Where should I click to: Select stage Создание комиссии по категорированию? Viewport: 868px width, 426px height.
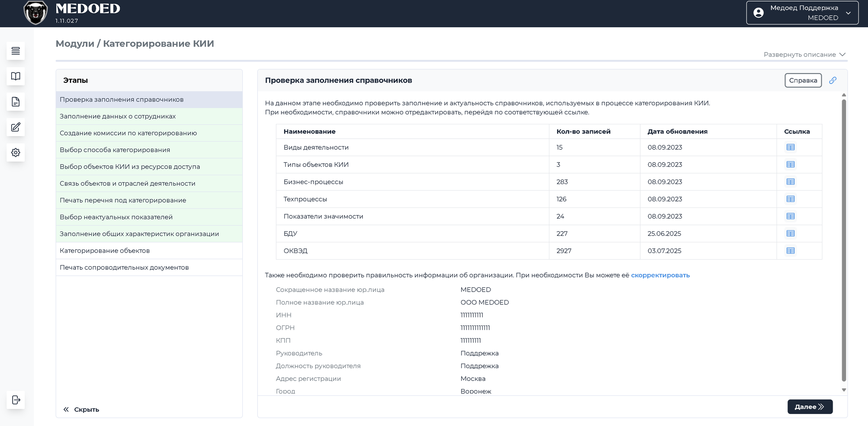pos(149,133)
